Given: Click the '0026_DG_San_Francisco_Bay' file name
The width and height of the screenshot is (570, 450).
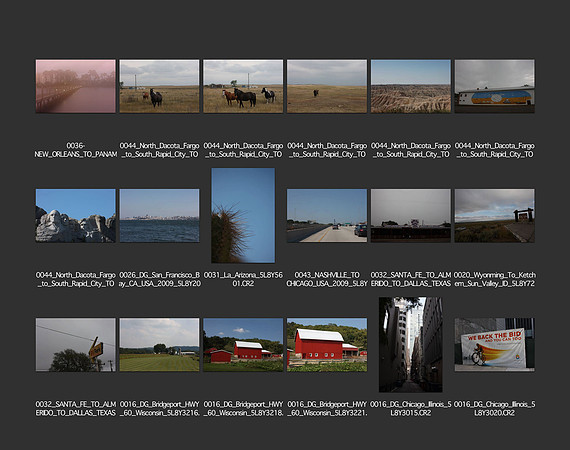Looking at the screenshot, I should 159,279.
